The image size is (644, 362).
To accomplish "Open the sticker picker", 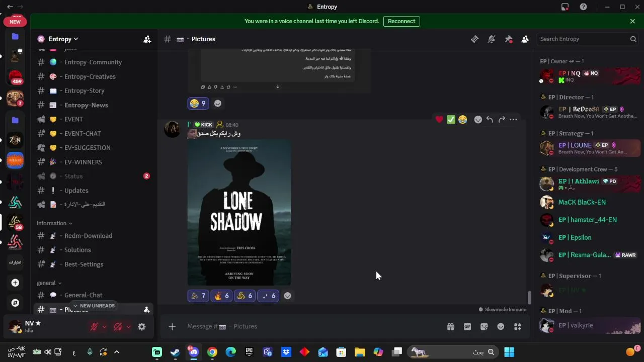I will pyautogui.click(x=484, y=327).
